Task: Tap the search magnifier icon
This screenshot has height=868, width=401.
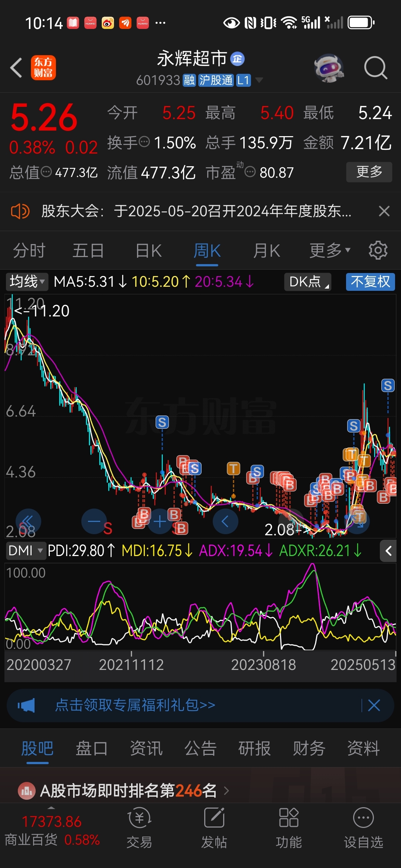Action: pos(375,68)
